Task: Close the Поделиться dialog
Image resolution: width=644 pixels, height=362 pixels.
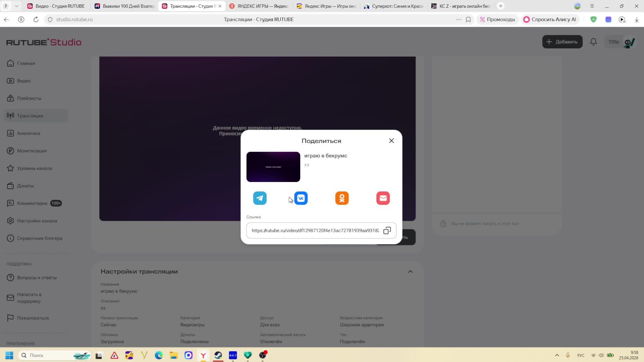Action: pyautogui.click(x=391, y=141)
